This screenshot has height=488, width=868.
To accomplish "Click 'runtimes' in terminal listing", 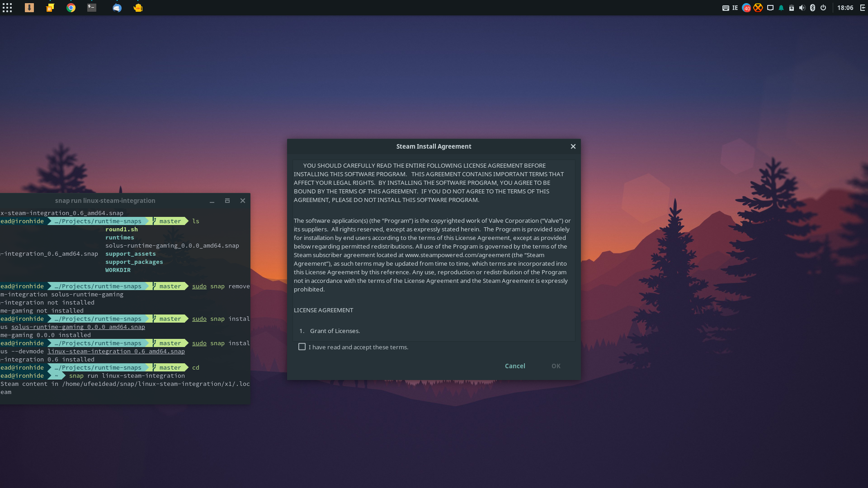I will tap(120, 237).
